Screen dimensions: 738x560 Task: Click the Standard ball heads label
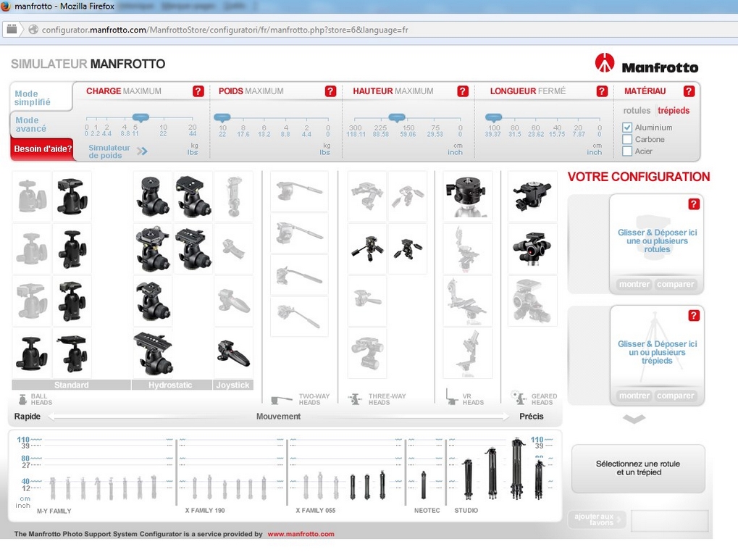coord(71,385)
